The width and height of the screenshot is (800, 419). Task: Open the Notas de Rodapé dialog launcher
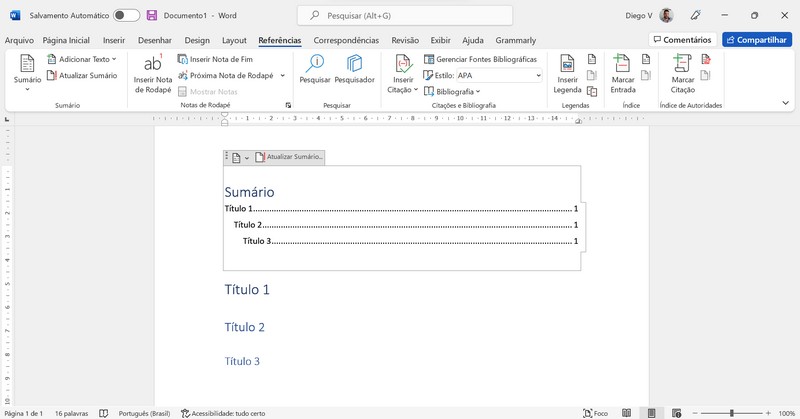click(x=288, y=105)
